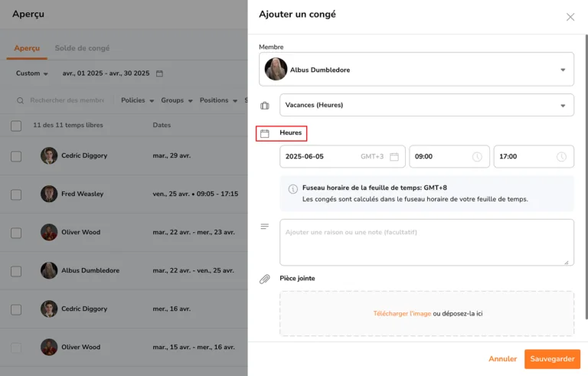Click 'mer., 16 avr.' date cell
The width and height of the screenshot is (588, 376).
(171, 309)
